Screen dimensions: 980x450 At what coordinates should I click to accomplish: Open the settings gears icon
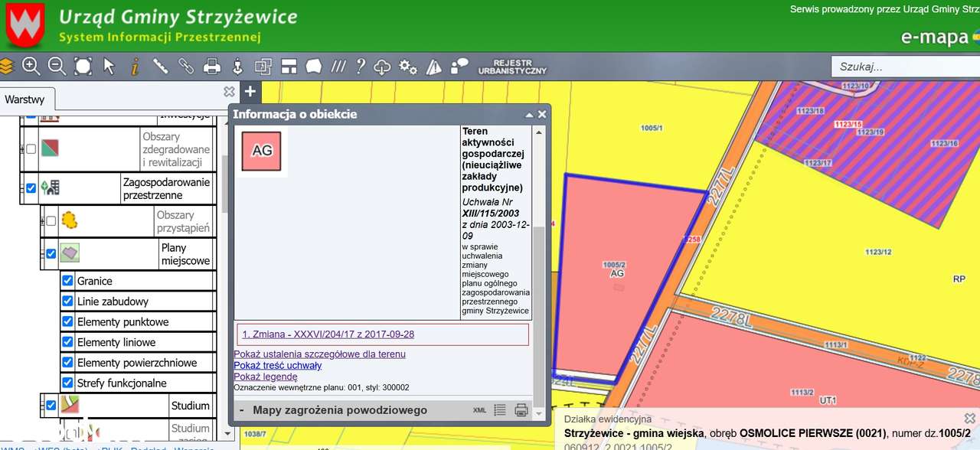(408, 67)
